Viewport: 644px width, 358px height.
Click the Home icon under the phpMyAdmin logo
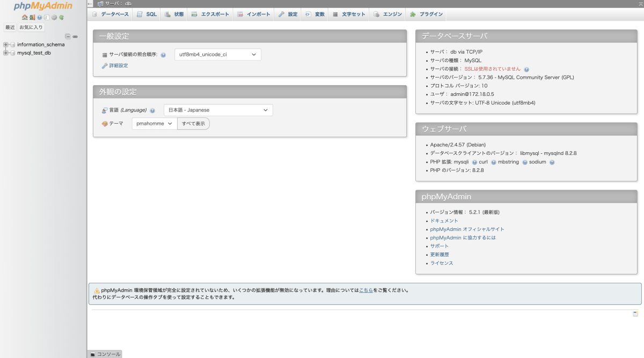[25, 17]
